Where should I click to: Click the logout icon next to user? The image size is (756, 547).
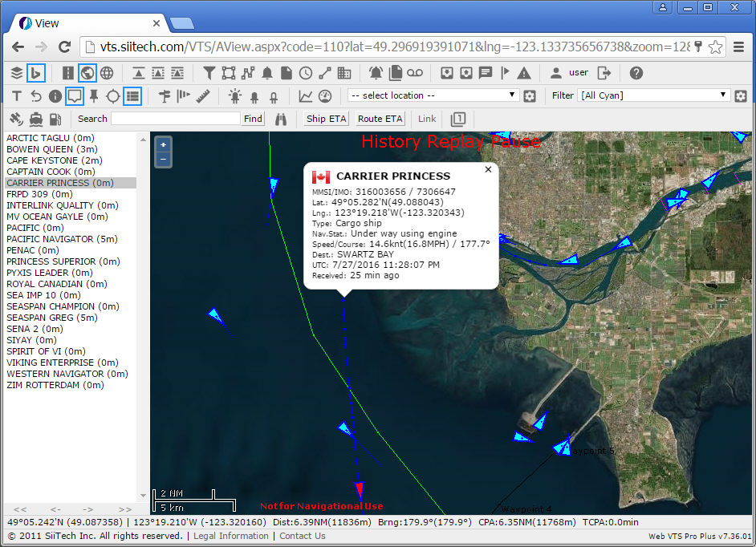(604, 73)
